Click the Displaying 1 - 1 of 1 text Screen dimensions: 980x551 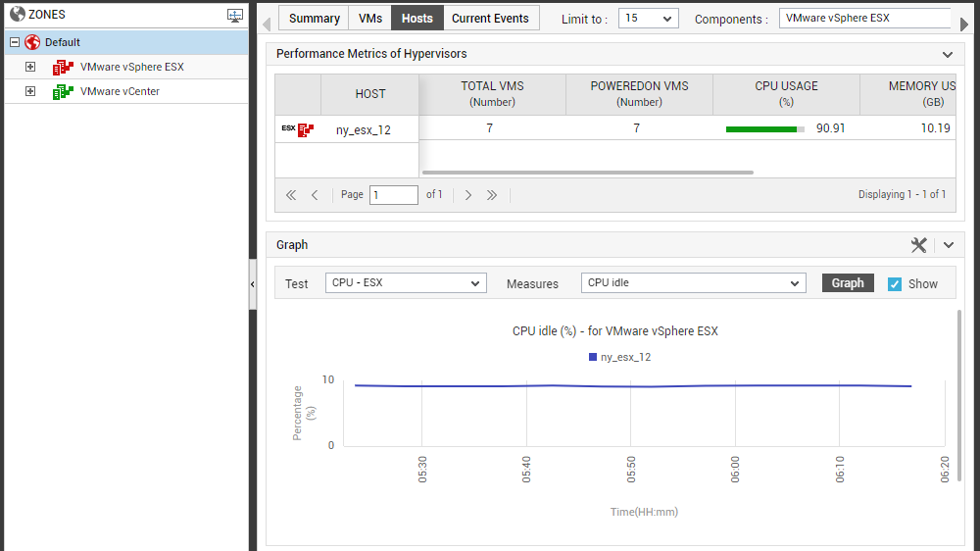click(x=902, y=194)
